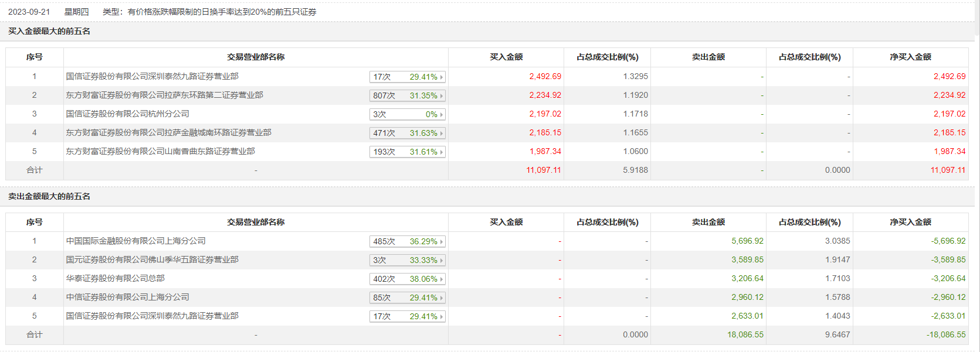Select the 卖出金额最大的前五名 section heading
The width and height of the screenshot is (980, 352).
pos(49,196)
